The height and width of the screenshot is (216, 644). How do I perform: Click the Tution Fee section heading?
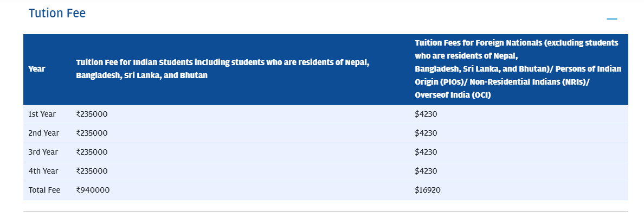tap(57, 13)
